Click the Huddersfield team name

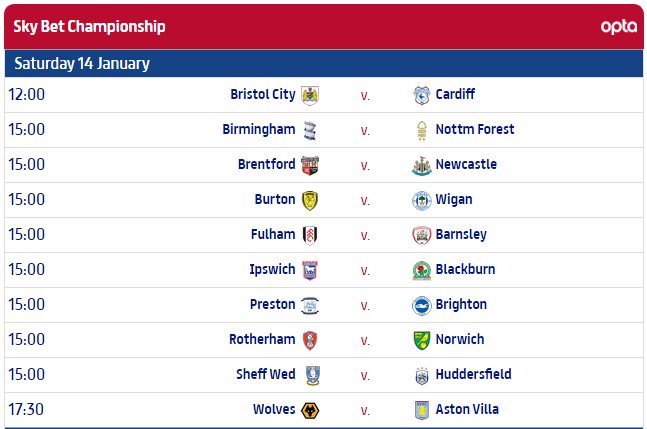(473, 374)
